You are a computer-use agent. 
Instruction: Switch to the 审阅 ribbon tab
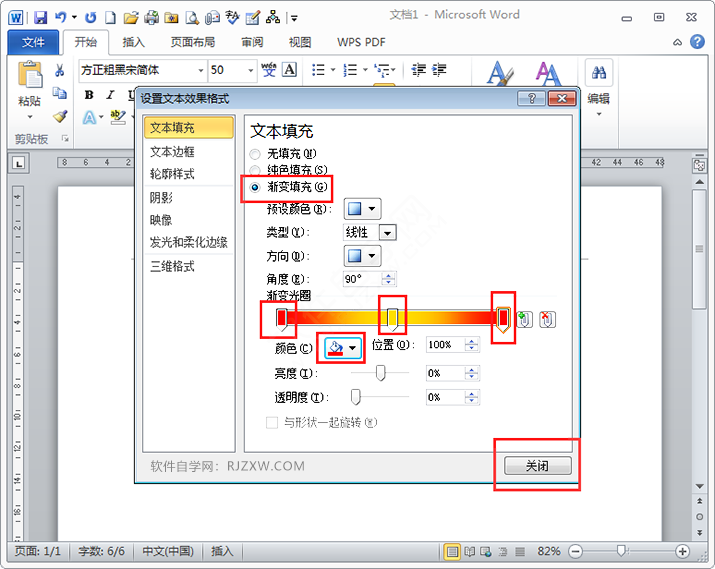click(252, 42)
